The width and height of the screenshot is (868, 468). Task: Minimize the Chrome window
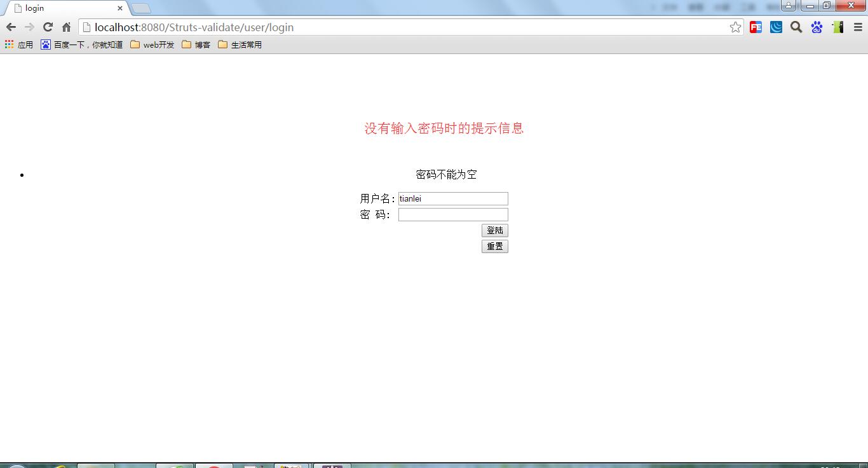pyautogui.click(x=810, y=6)
